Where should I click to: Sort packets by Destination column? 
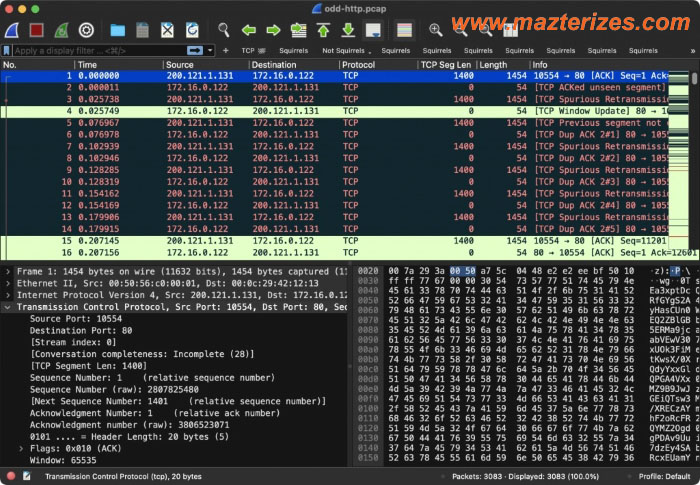(x=293, y=65)
